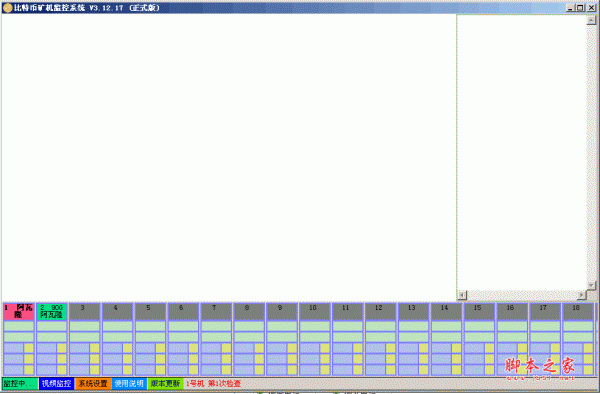The height and width of the screenshot is (394, 600).
Task: Select miner slot 14 header
Action: [x=447, y=312]
